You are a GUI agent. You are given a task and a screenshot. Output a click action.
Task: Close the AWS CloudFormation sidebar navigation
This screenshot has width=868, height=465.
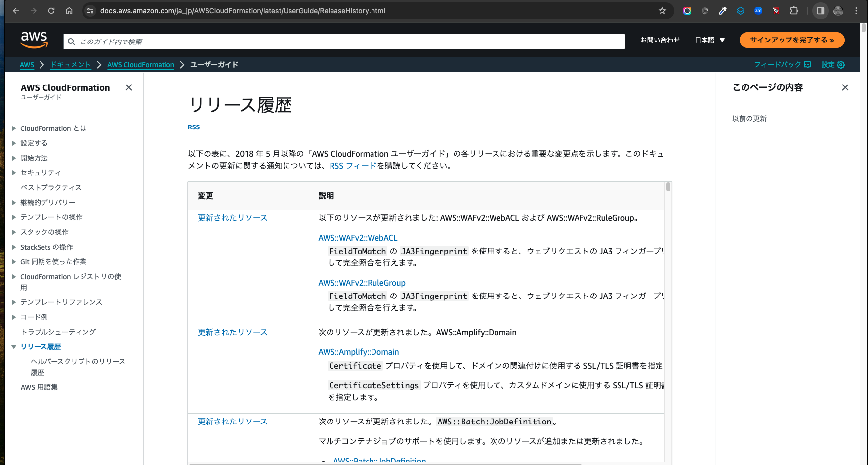point(129,87)
